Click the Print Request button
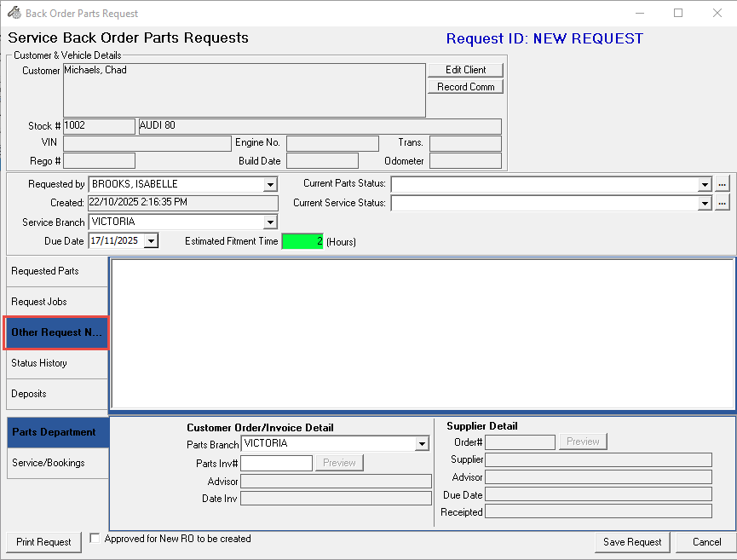 [43, 542]
